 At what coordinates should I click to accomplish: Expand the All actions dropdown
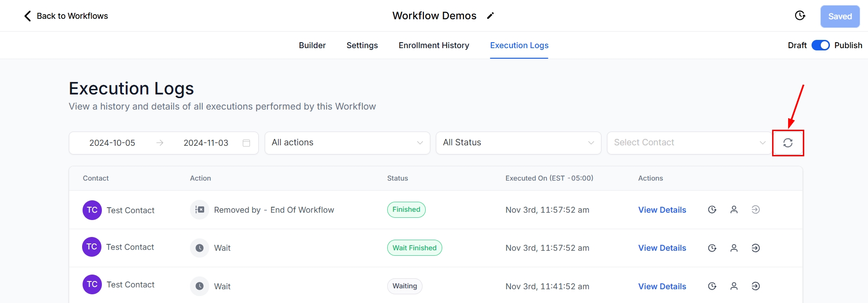[347, 143]
